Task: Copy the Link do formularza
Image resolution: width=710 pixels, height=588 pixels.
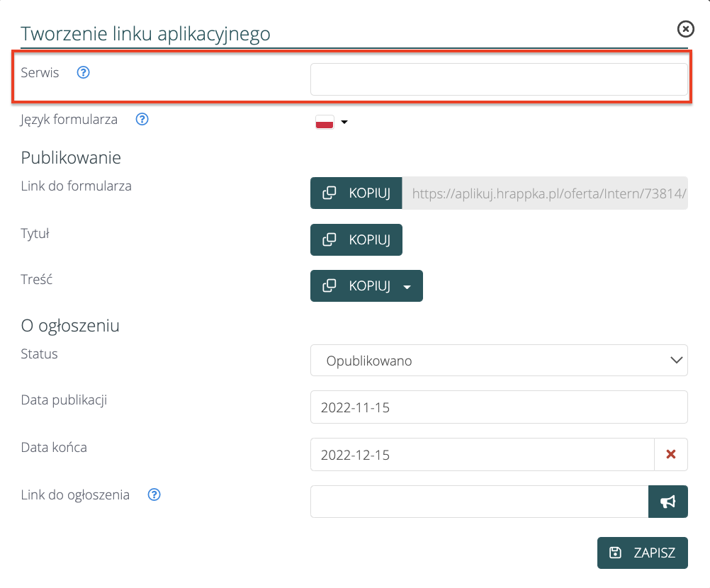Action: point(356,193)
